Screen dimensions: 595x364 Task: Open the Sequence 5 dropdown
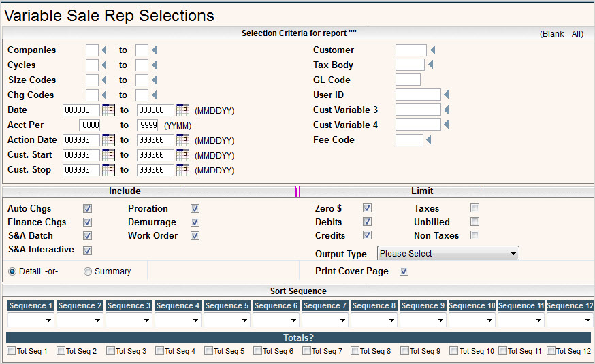click(227, 320)
